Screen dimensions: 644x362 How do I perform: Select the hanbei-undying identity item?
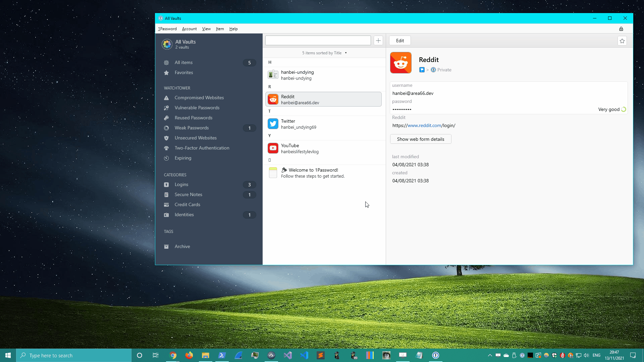pyautogui.click(x=323, y=75)
